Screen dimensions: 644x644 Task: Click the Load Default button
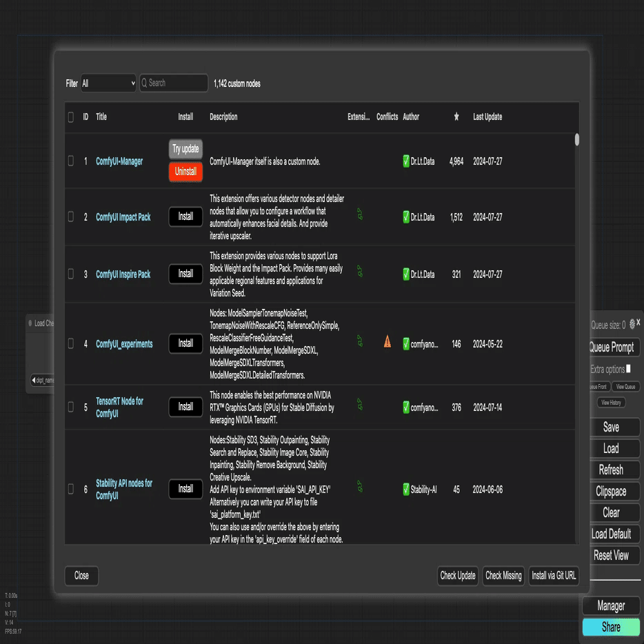pyautogui.click(x=614, y=534)
